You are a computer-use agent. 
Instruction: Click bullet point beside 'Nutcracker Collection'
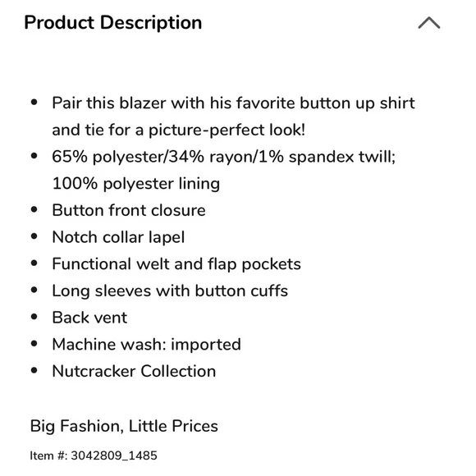pyautogui.click(x=34, y=371)
